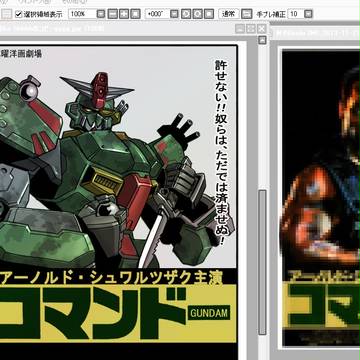Click the flip view icon beside 通常

click(x=246, y=14)
